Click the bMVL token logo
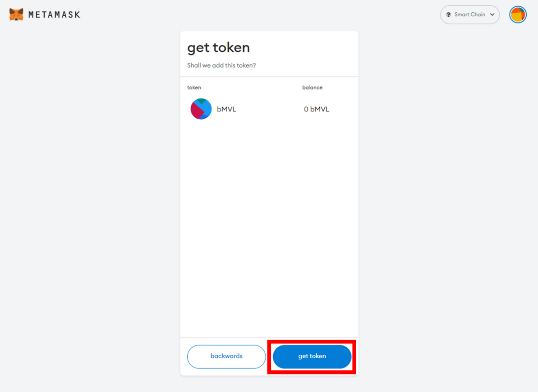Viewport: 538px width, 392px height. [x=201, y=109]
